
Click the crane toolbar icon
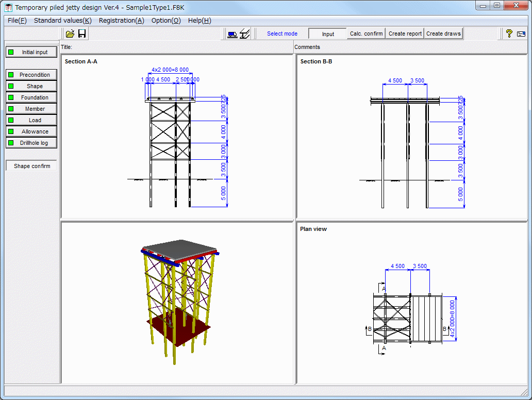click(245, 34)
